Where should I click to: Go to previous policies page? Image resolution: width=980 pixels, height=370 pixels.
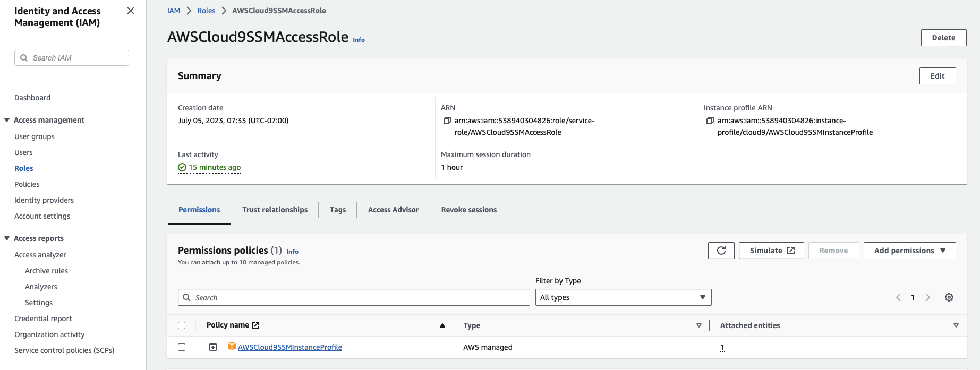click(898, 297)
